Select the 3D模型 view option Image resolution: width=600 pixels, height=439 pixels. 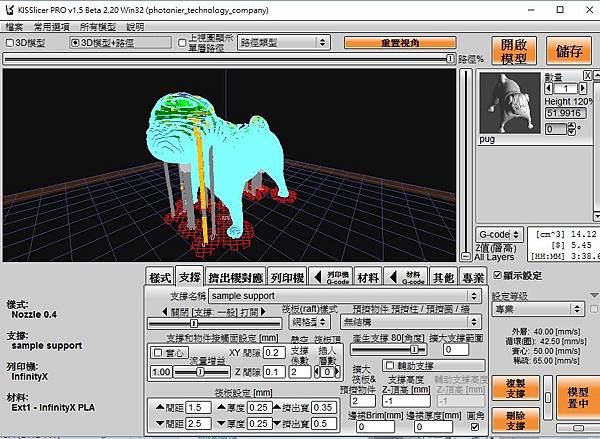(26, 42)
